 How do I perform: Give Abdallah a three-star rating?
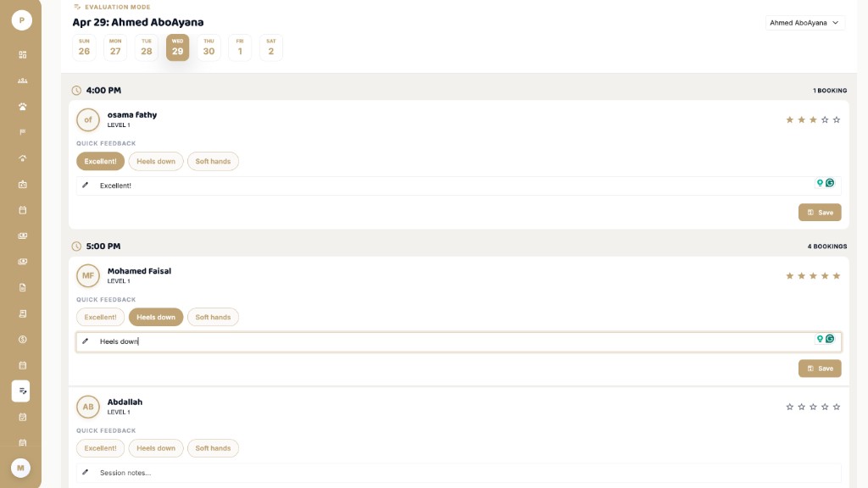click(x=813, y=408)
